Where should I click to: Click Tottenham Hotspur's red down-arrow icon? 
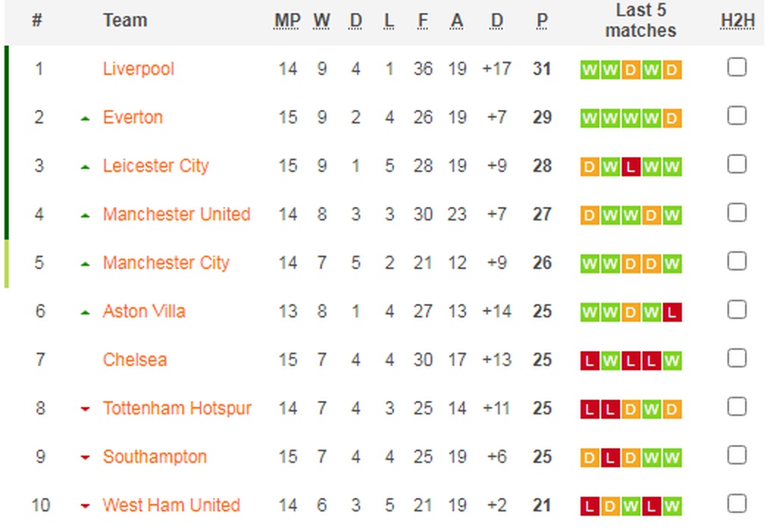86,410
